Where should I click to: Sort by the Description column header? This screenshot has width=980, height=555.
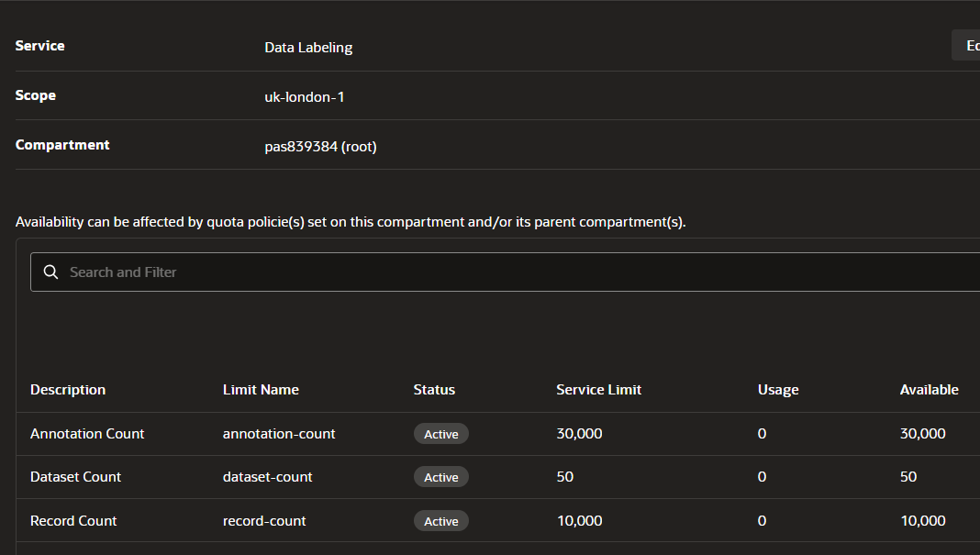pos(68,390)
